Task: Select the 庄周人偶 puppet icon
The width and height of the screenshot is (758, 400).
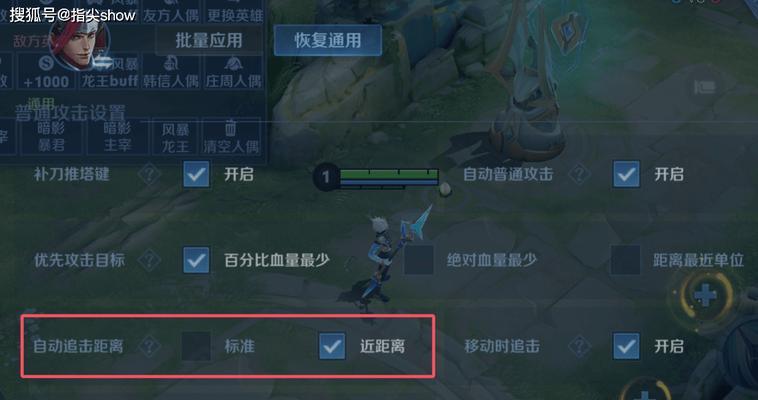Action: (x=233, y=73)
